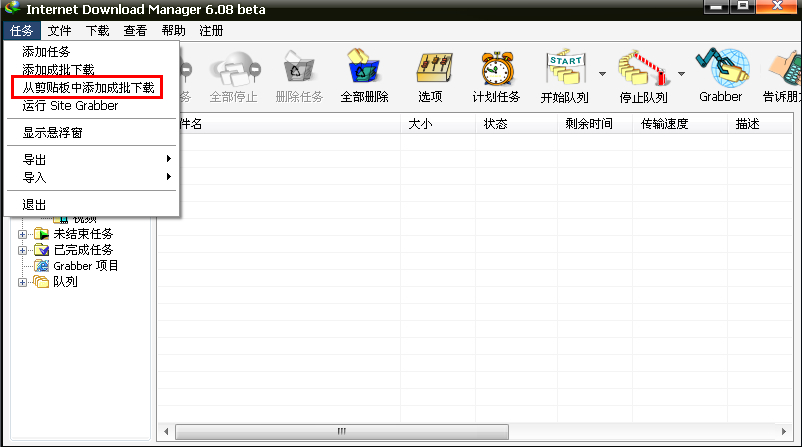This screenshot has height=447, width=802.
Task: Click the scrollbar right arrow
Action: [x=784, y=432]
